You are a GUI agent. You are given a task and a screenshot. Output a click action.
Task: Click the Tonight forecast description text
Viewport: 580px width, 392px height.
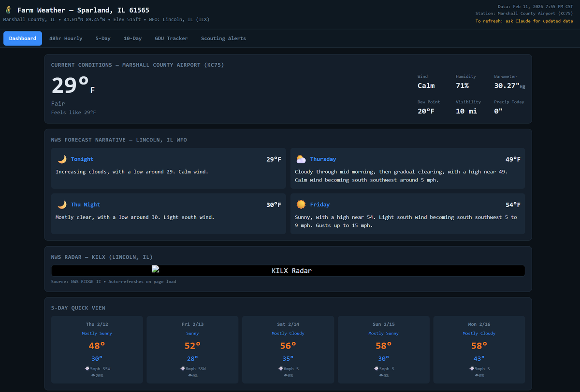pos(132,172)
